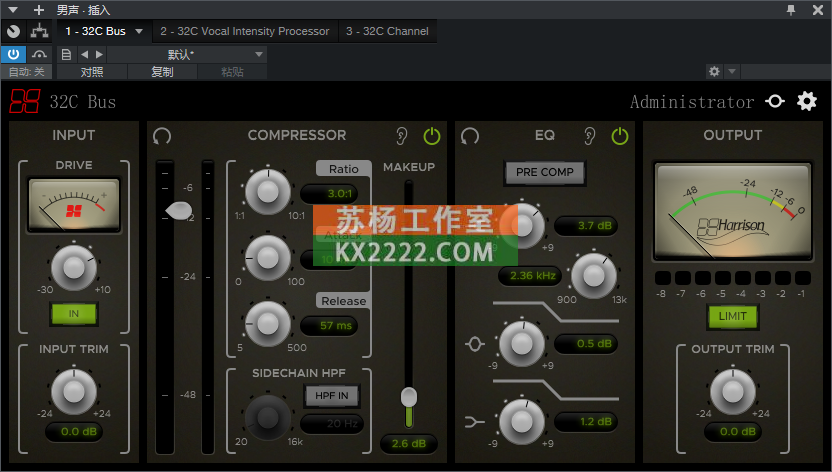This screenshot has width=832, height=472.
Task: Click the 对照 compare button
Action: [x=92, y=72]
